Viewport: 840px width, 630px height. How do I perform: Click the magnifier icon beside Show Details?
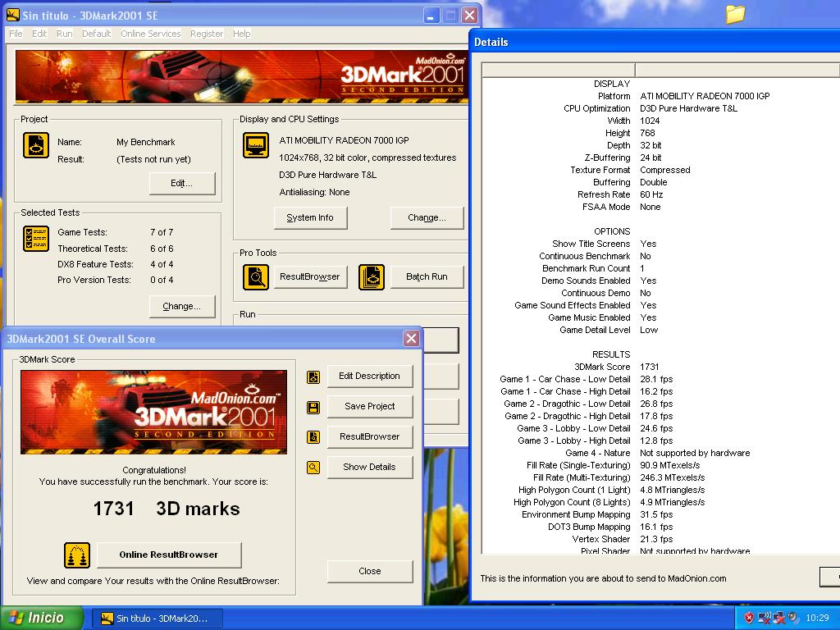click(313, 467)
